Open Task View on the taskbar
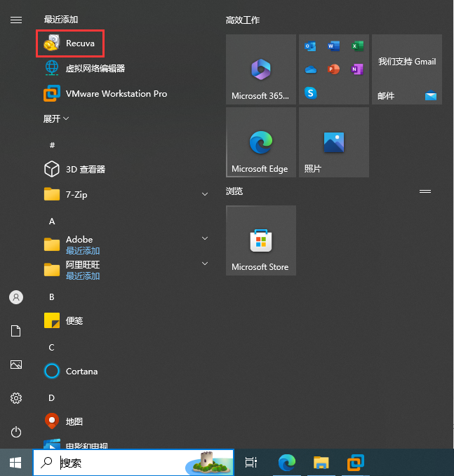 251,463
